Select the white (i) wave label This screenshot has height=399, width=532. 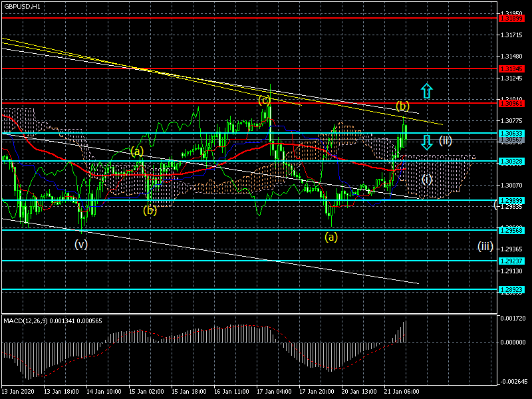point(427,179)
